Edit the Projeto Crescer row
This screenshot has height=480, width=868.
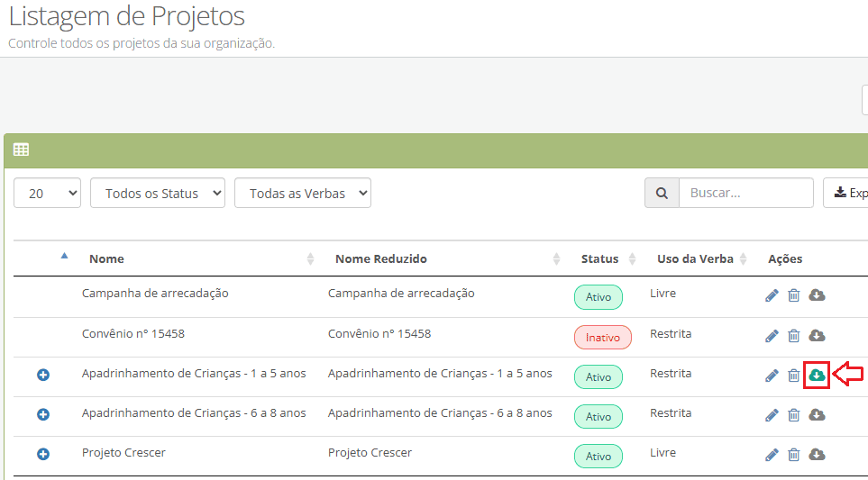(x=772, y=455)
